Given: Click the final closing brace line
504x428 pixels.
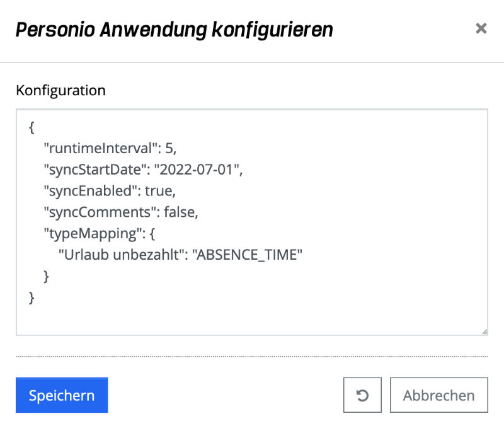Looking at the screenshot, I should point(31,298).
